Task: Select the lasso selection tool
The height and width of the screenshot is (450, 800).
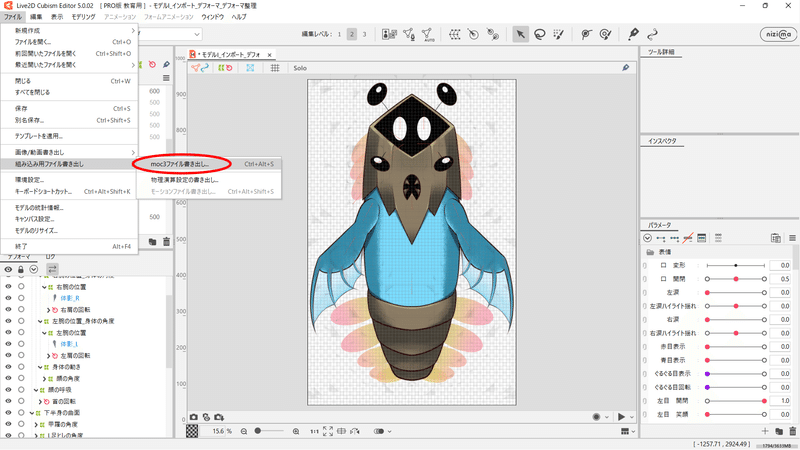Action: [539, 34]
